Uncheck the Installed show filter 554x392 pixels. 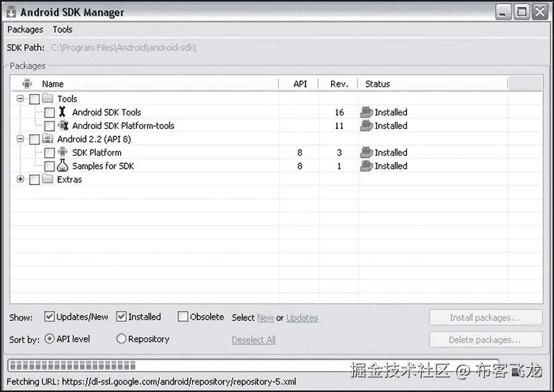point(121,316)
